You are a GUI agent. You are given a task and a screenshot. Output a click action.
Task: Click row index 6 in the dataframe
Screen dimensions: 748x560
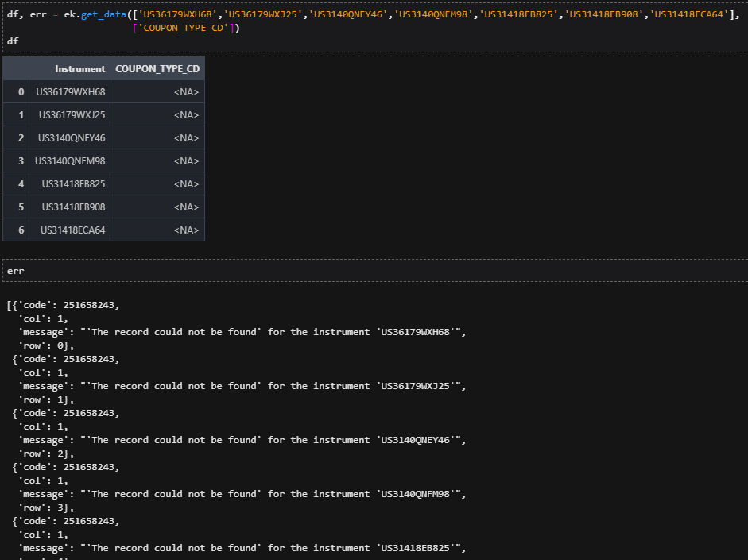[x=16, y=230]
